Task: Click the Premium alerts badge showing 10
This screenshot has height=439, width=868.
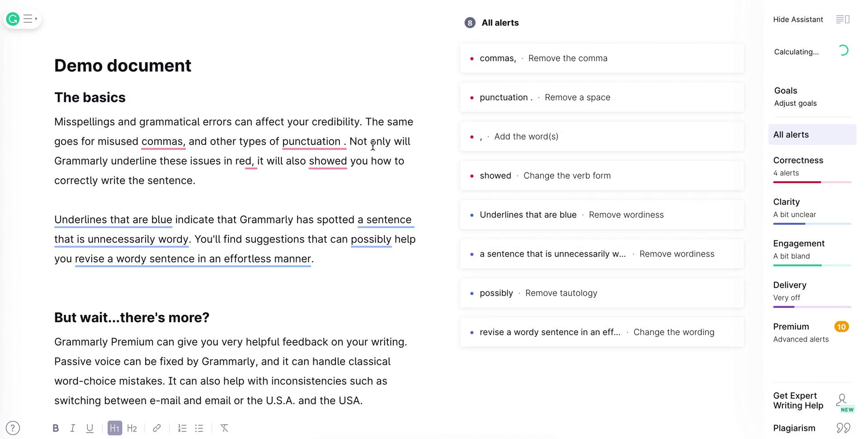Action: click(841, 327)
